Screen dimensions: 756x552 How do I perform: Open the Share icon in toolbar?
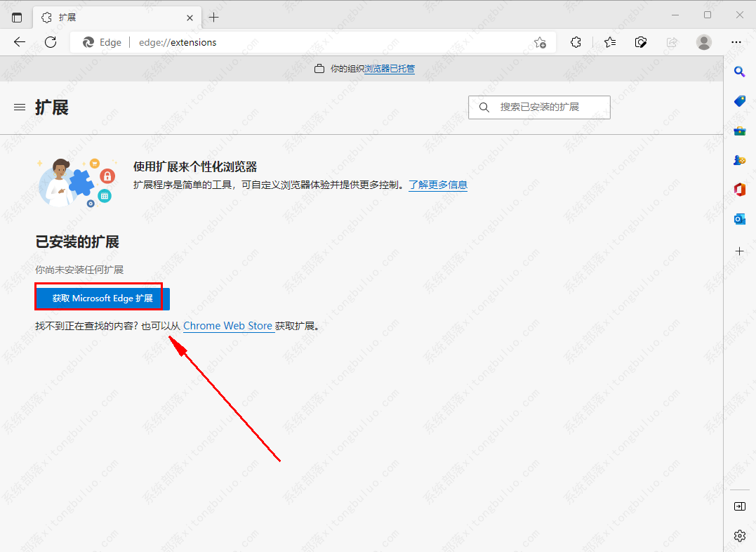pos(671,42)
